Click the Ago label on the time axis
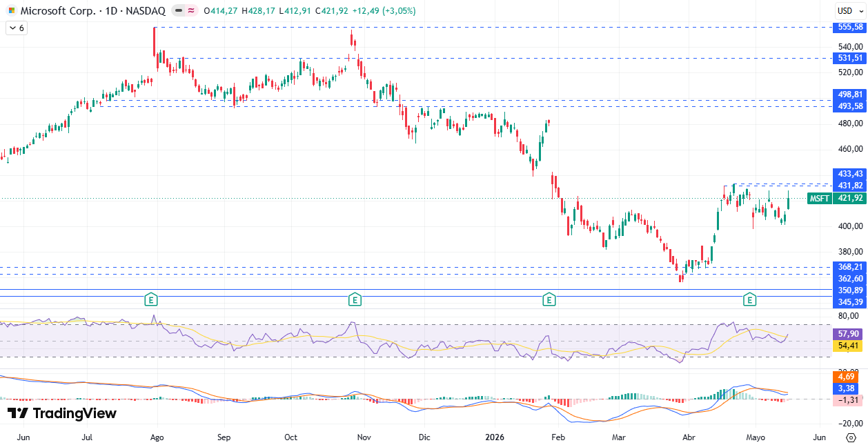 click(157, 437)
